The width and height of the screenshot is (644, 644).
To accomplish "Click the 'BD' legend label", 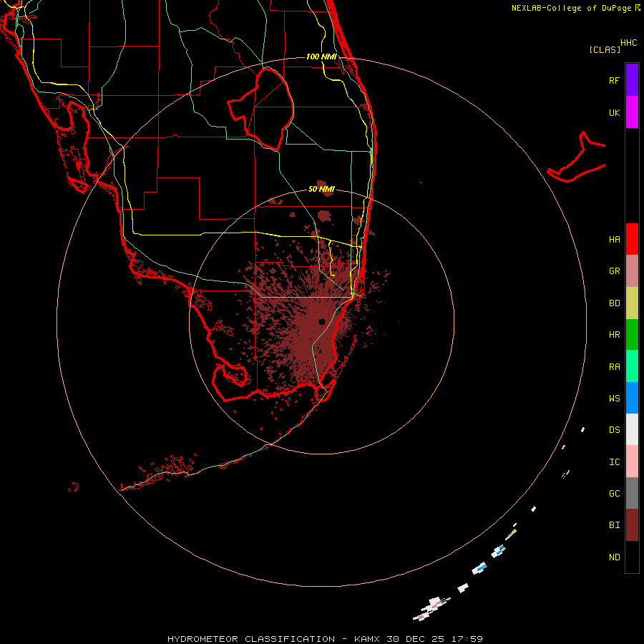I will tap(614, 303).
